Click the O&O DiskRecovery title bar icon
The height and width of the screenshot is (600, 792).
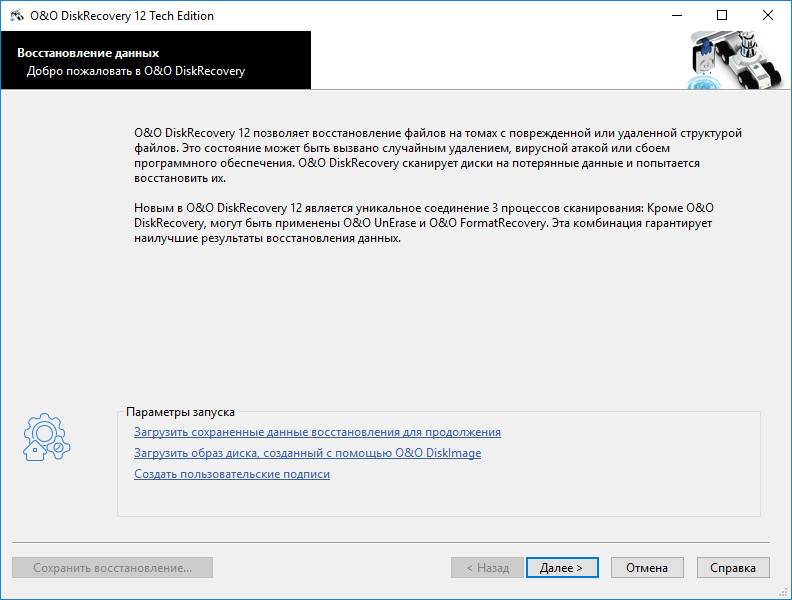[17, 16]
